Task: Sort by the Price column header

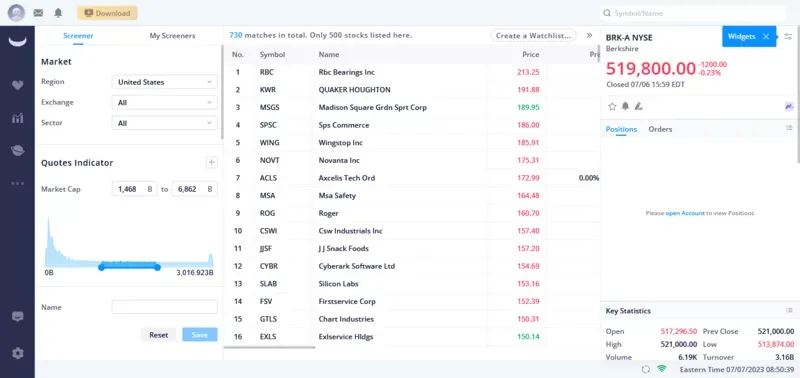Action: (x=531, y=55)
